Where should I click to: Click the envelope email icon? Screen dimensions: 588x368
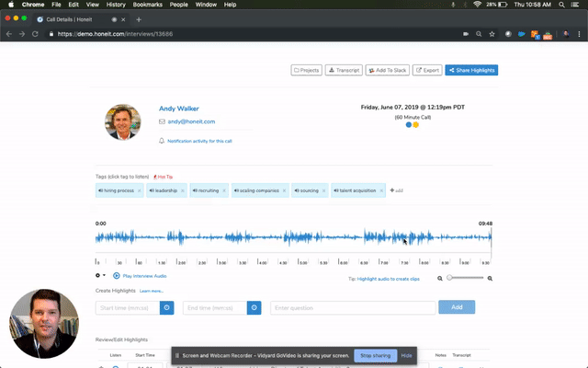(x=162, y=121)
